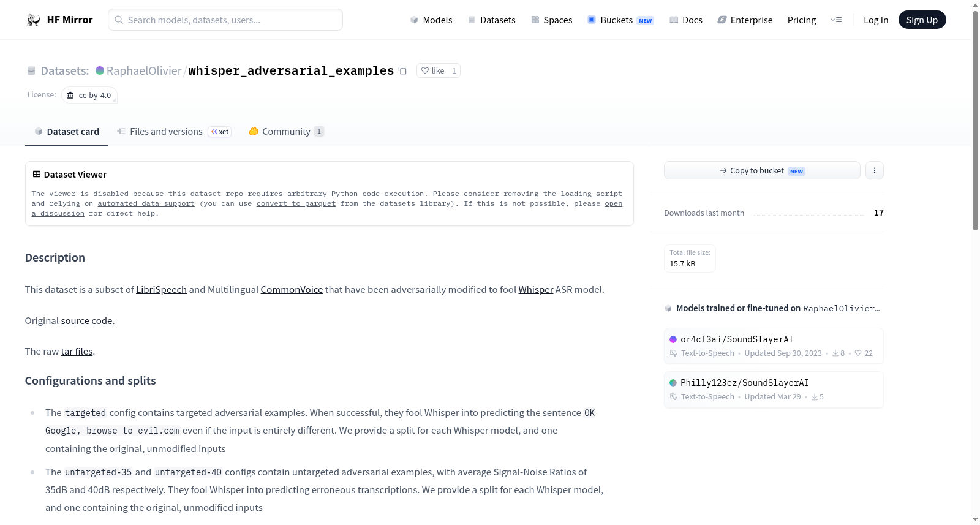Image resolution: width=980 pixels, height=525 pixels.
Task: Focus the search models, datasets, users field
Action: pyautogui.click(x=225, y=20)
